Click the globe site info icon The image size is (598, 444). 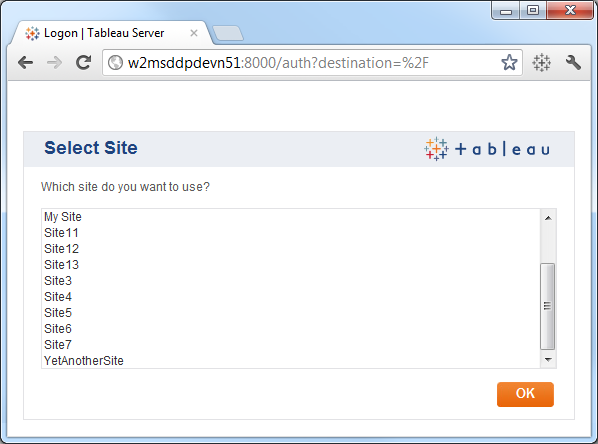pyautogui.click(x=115, y=63)
